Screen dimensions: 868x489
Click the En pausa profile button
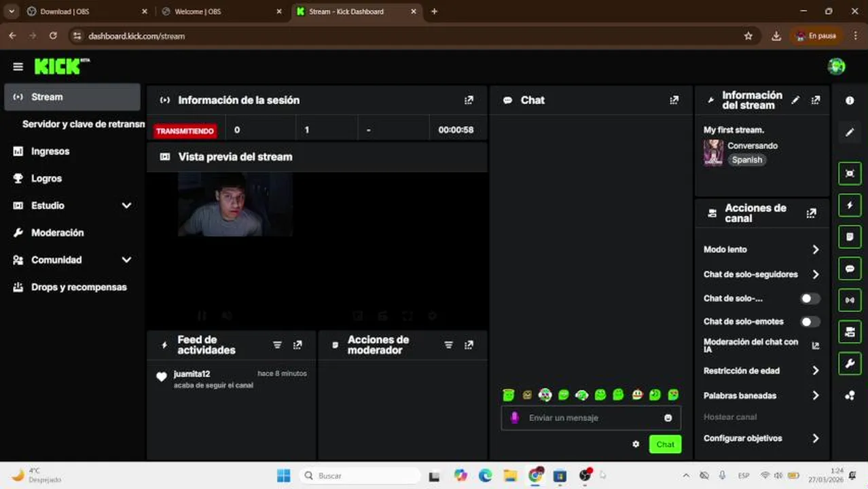click(816, 36)
